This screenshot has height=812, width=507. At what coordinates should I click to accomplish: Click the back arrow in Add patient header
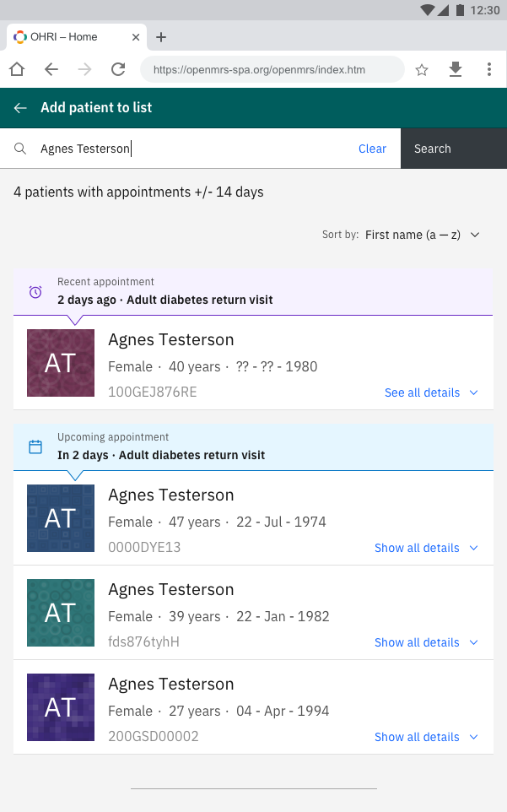(20, 108)
